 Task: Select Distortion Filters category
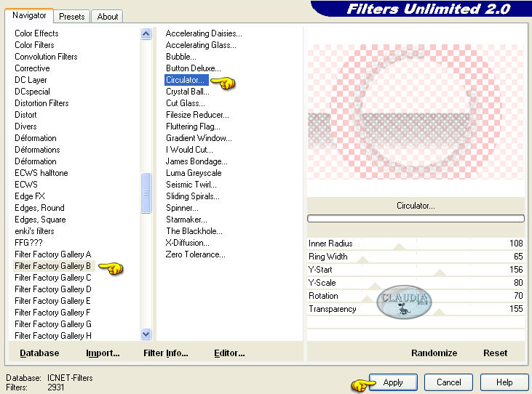click(x=41, y=103)
